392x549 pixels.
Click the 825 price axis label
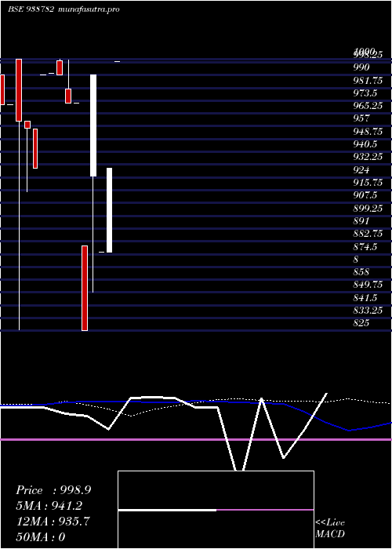tap(361, 323)
